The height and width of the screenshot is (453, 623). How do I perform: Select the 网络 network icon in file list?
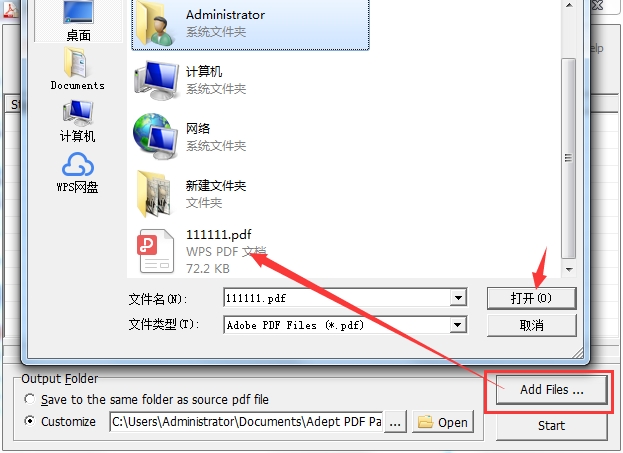click(155, 137)
